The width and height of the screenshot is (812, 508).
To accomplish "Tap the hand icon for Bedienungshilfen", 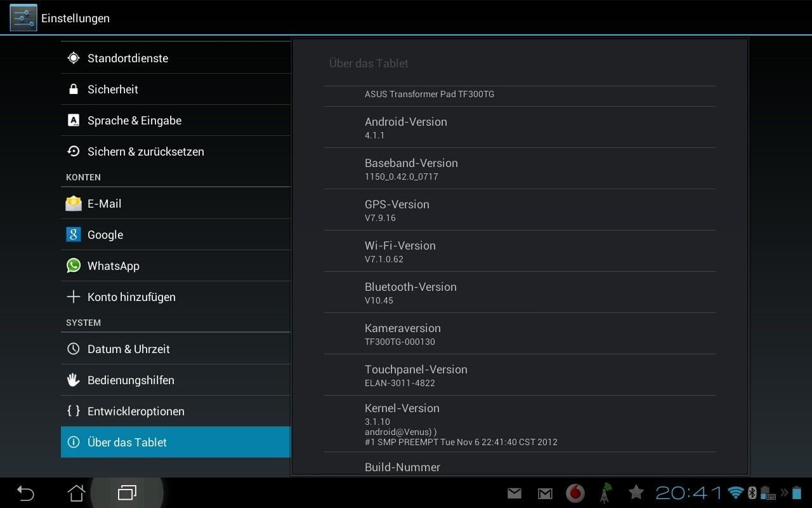I will pyautogui.click(x=74, y=380).
